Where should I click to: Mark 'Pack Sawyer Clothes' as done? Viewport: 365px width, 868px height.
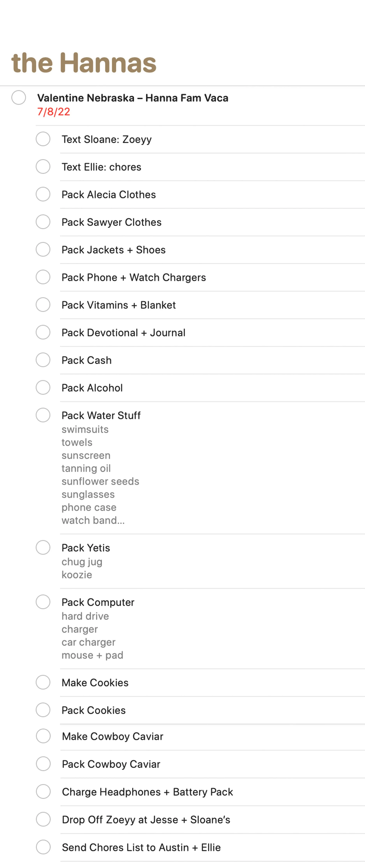(43, 222)
